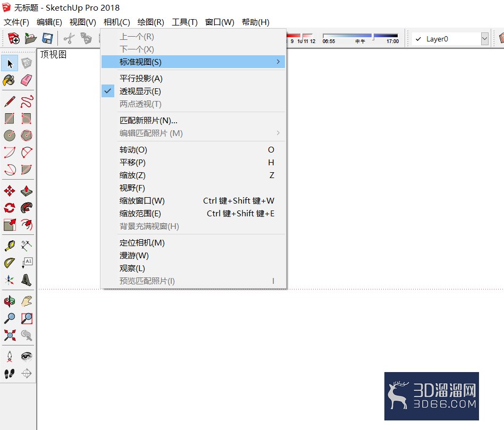Activate the Push/Pull tool

(x=27, y=191)
